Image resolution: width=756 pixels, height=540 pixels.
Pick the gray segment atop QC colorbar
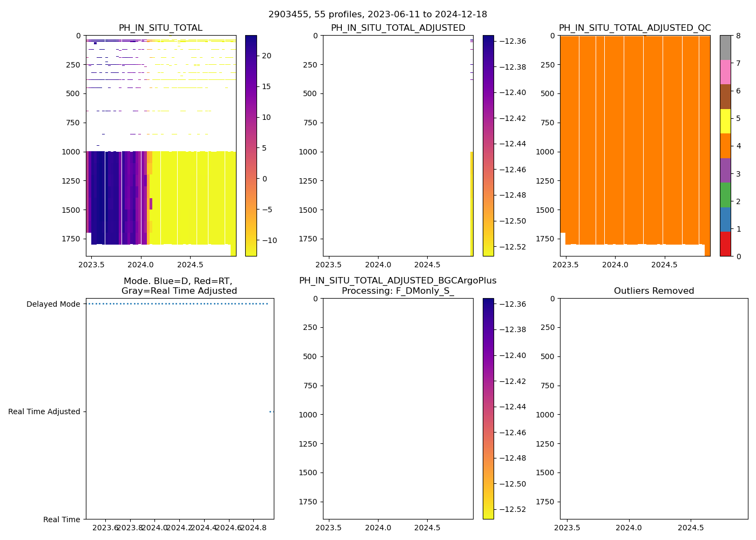tap(725, 48)
